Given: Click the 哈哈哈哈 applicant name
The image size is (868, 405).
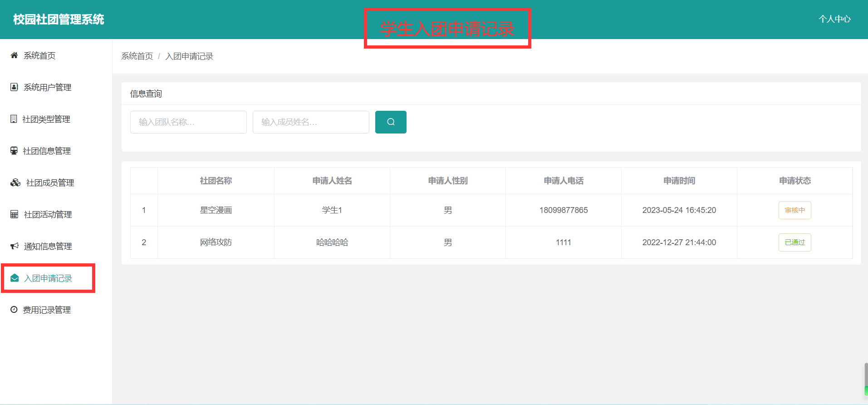Looking at the screenshot, I should click(332, 242).
